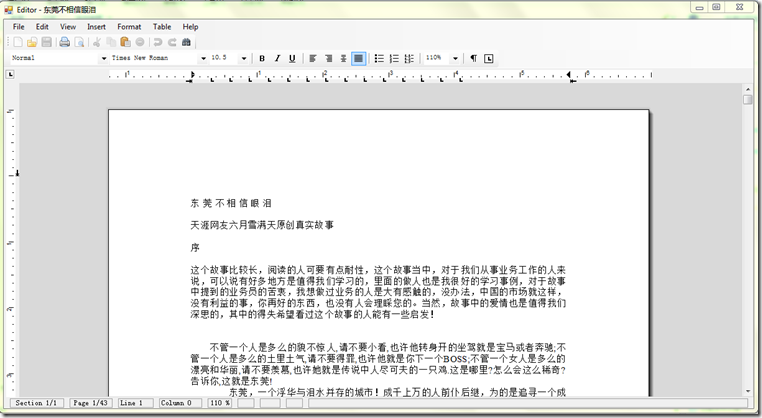Click the tab type selector beside ruler
Viewport: 762px width, 418px height.
(x=10, y=74)
